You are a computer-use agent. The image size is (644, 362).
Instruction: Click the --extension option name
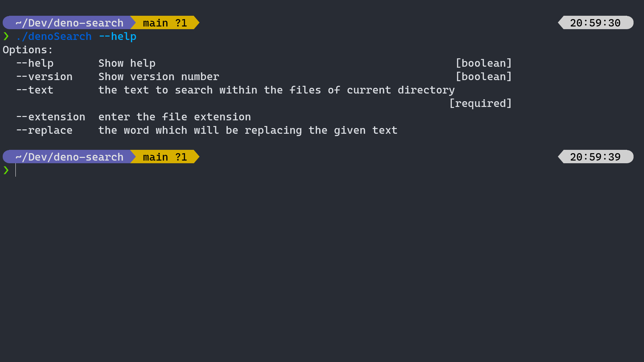51,117
